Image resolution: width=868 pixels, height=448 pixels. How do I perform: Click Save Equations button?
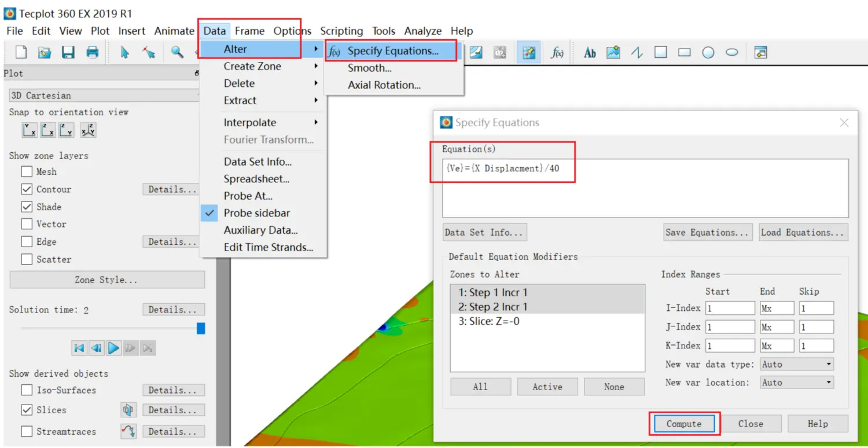(709, 232)
